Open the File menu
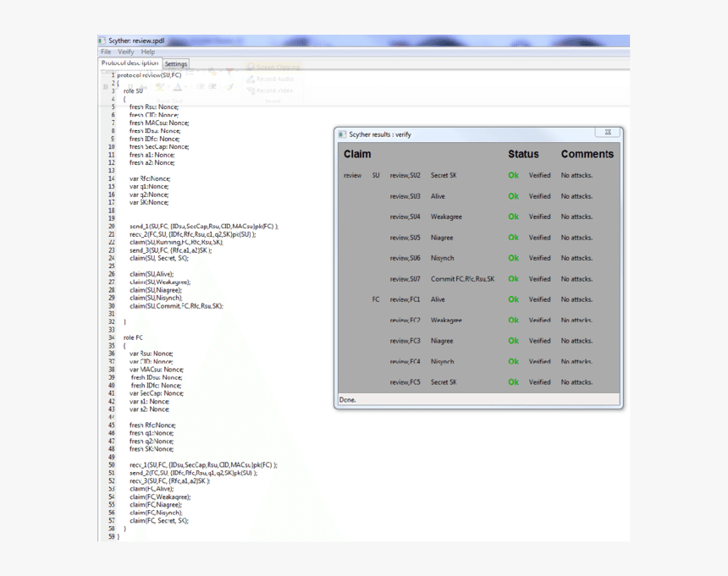Viewport: 728px width, 576px height. coord(107,52)
